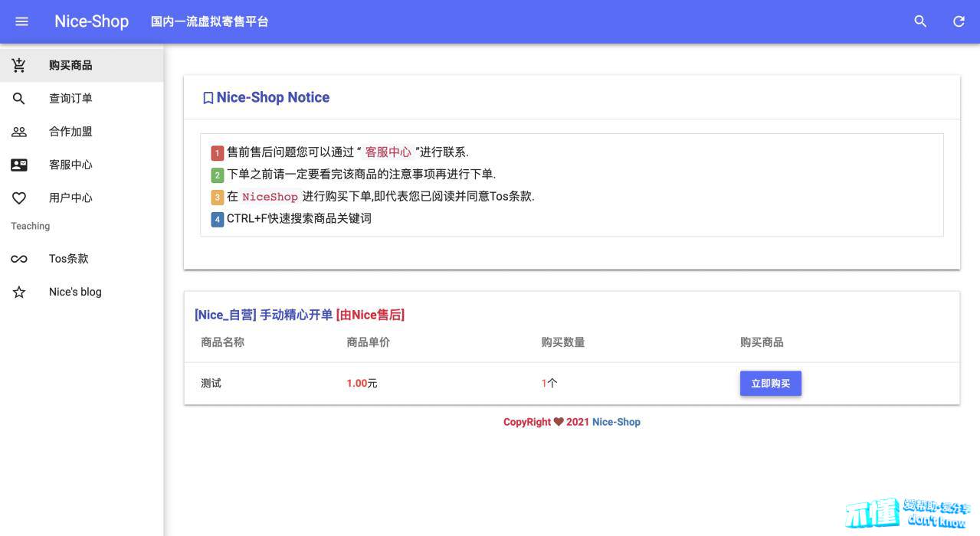
Task: Click the people icon for 合作加盟
Action: [x=19, y=132]
